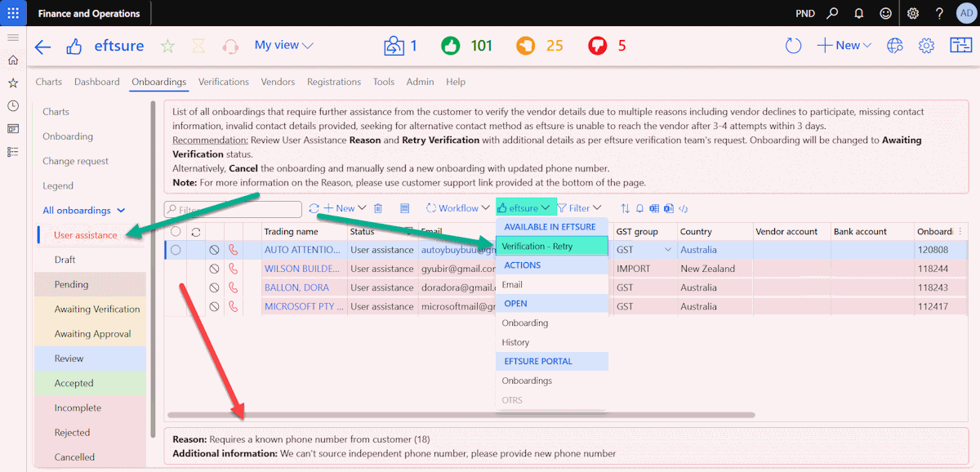This screenshot has height=472, width=980.
Task: Select User assistance in the sidebar
Action: (x=86, y=235)
